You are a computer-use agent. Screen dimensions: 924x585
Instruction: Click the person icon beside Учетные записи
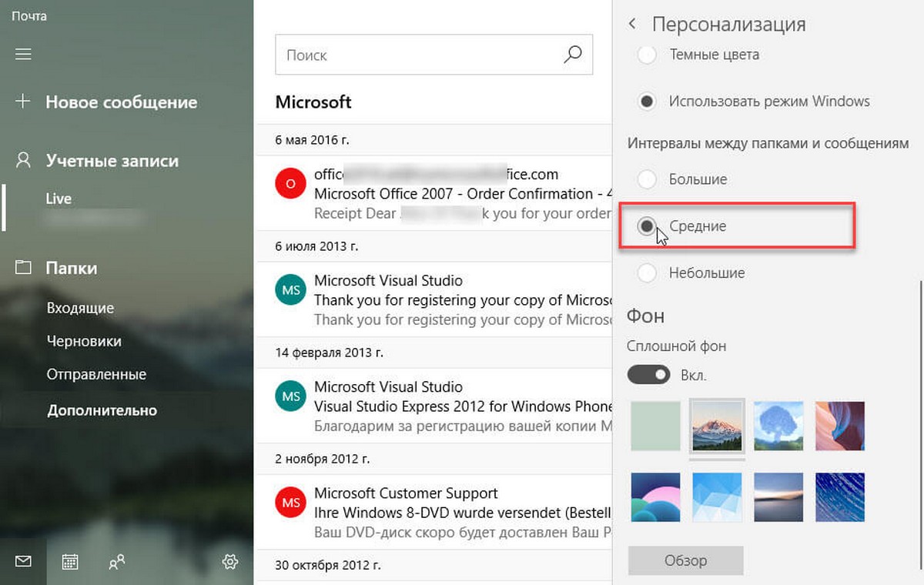pyautogui.click(x=23, y=161)
